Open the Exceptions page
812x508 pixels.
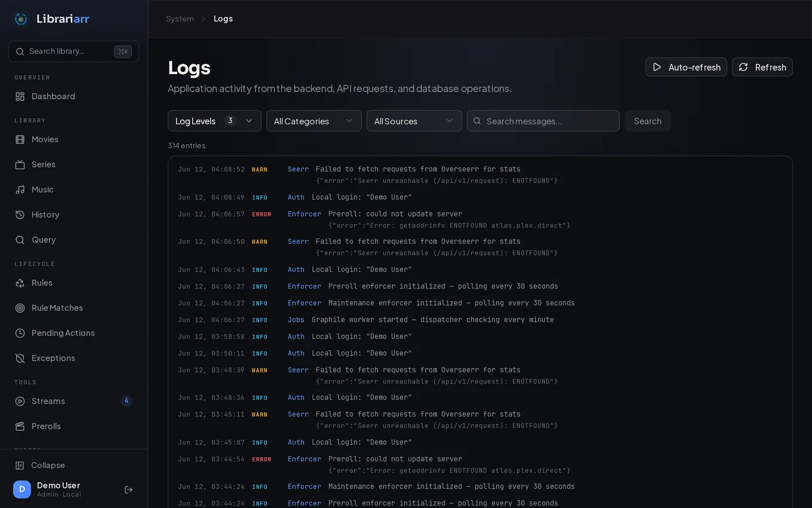[x=73, y=358]
